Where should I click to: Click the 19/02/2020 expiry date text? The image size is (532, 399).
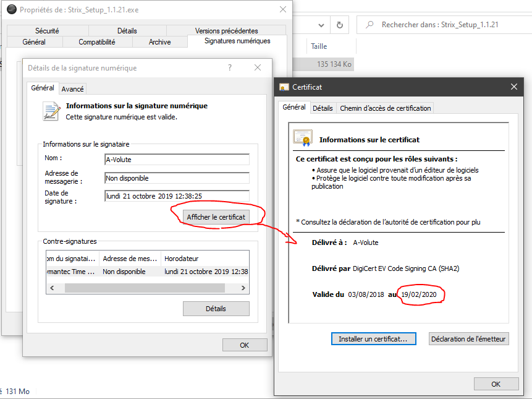click(x=419, y=294)
